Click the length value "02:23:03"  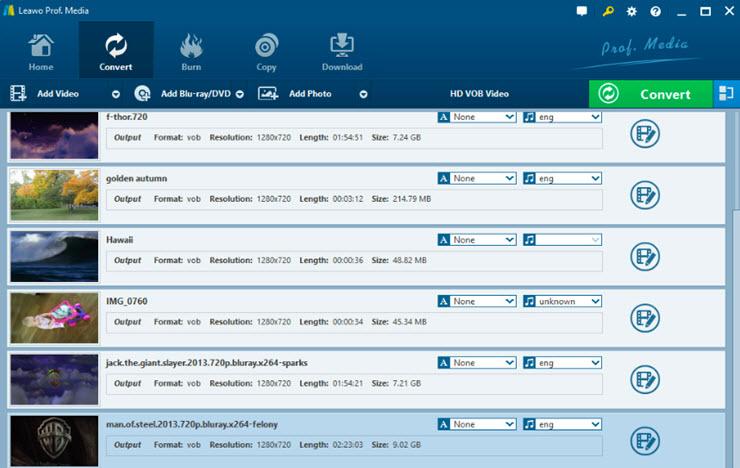pyautogui.click(x=348, y=445)
